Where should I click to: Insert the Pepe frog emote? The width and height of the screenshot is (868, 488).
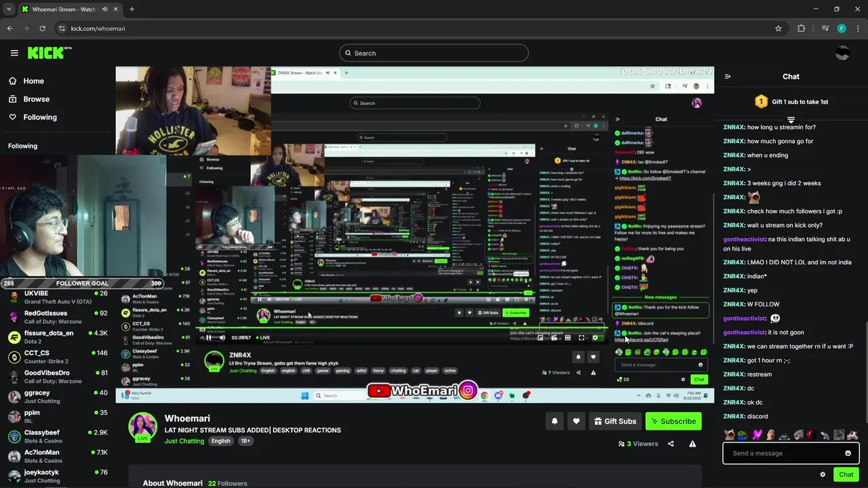coord(743,435)
